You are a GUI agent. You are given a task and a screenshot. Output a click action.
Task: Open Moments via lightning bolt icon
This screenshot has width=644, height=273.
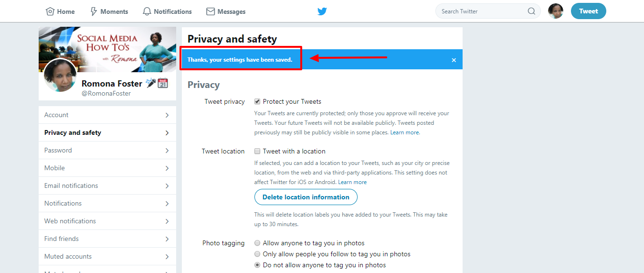coord(94,11)
